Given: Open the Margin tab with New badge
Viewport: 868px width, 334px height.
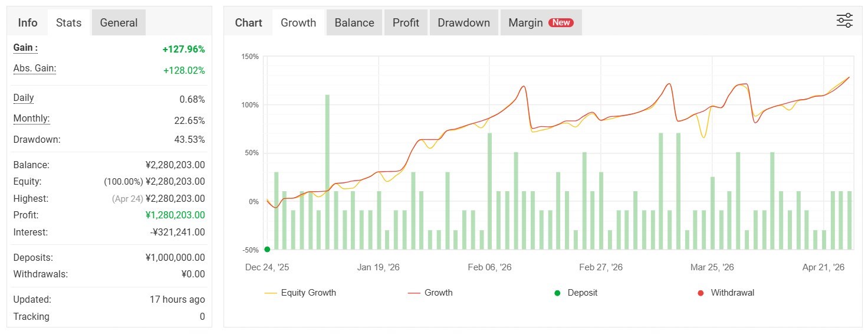Looking at the screenshot, I should [x=541, y=23].
